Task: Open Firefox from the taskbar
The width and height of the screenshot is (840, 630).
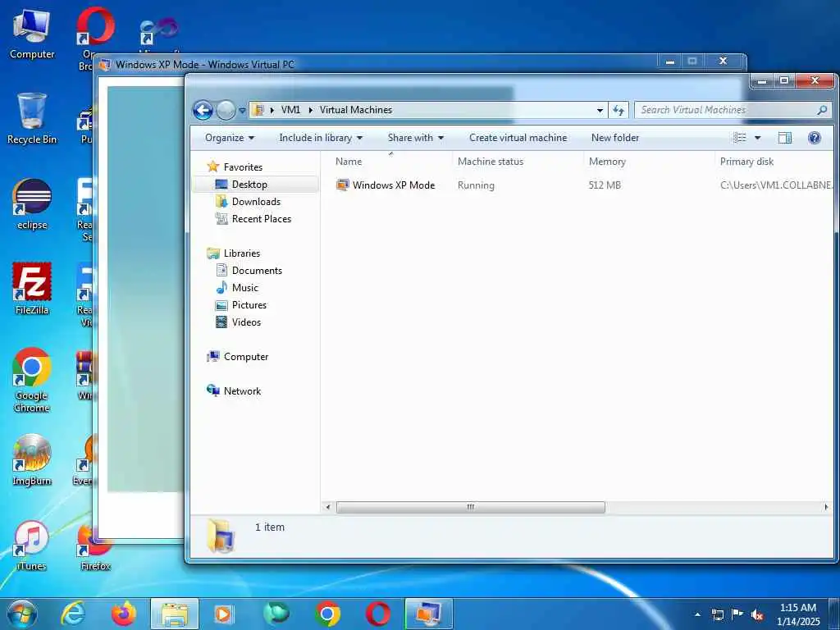Action: [x=124, y=614]
